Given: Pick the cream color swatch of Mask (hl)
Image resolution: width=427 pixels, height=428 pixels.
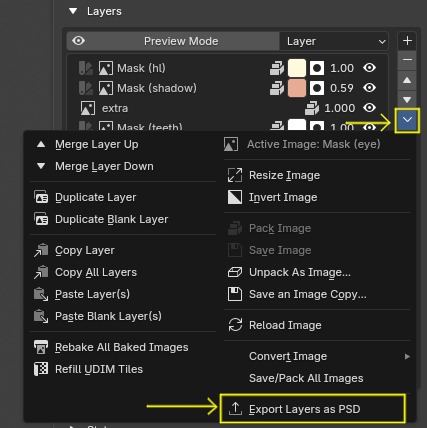Looking at the screenshot, I should click(x=297, y=68).
